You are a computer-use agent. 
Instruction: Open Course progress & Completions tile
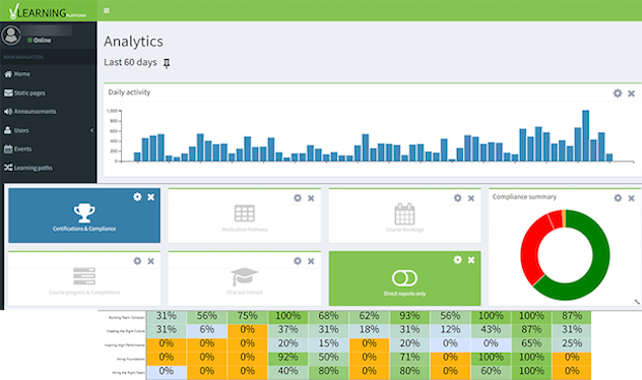(x=84, y=279)
